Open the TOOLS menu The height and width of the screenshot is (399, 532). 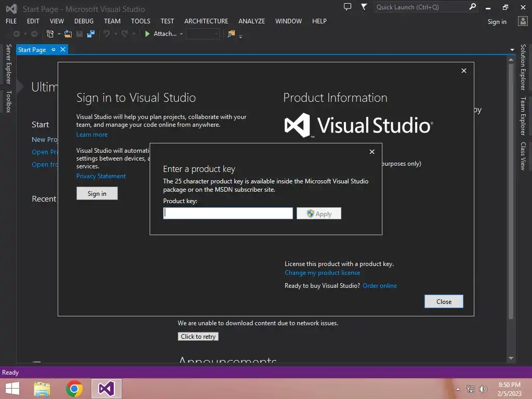pyautogui.click(x=140, y=21)
